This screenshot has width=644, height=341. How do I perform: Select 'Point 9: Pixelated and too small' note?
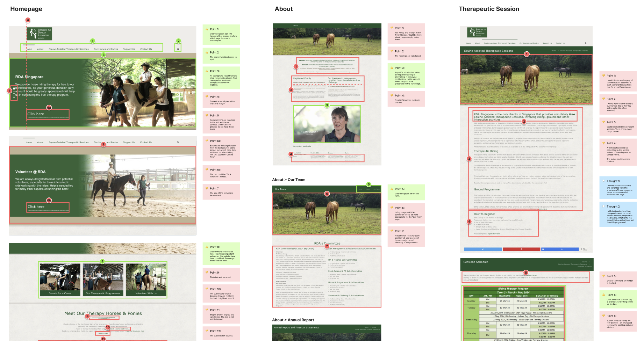coord(221,275)
